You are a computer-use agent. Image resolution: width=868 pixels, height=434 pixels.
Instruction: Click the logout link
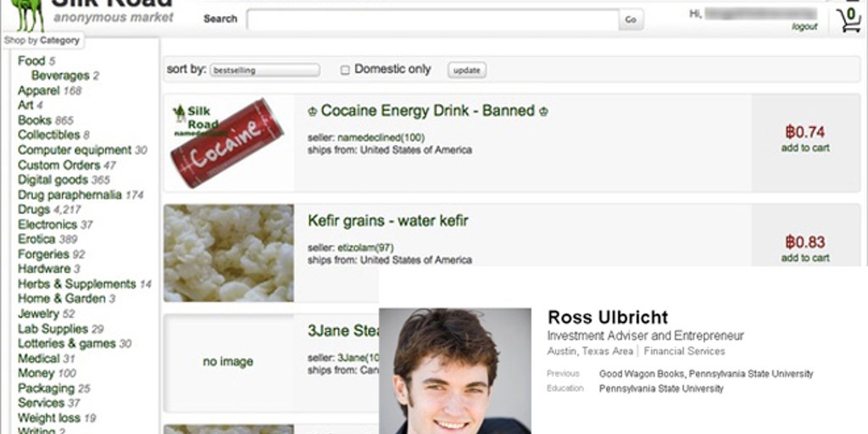(x=804, y=26)
